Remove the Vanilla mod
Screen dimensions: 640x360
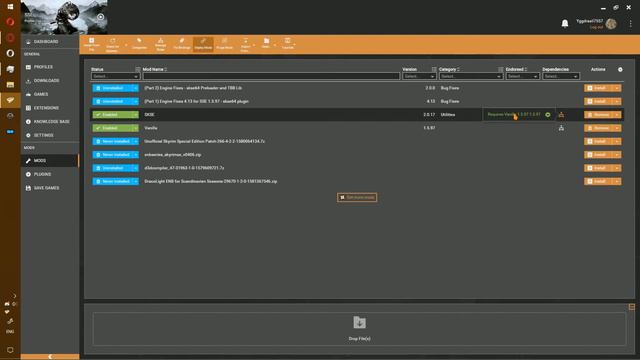click(598, 128)
